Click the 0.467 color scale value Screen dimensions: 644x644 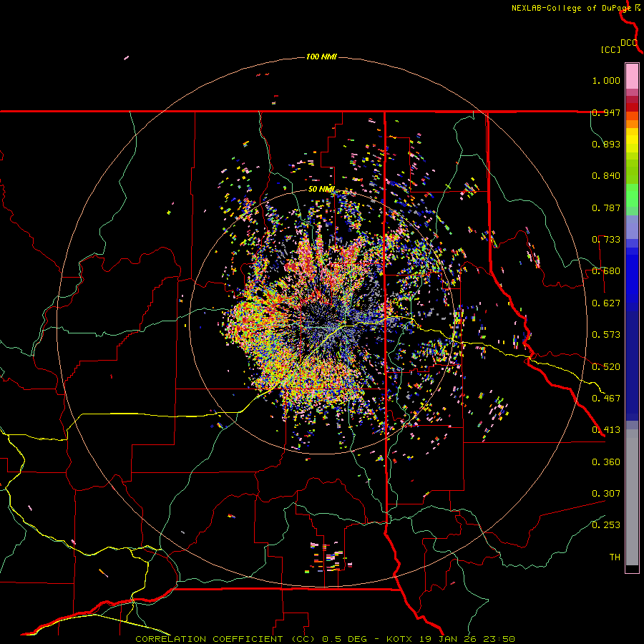606,399
